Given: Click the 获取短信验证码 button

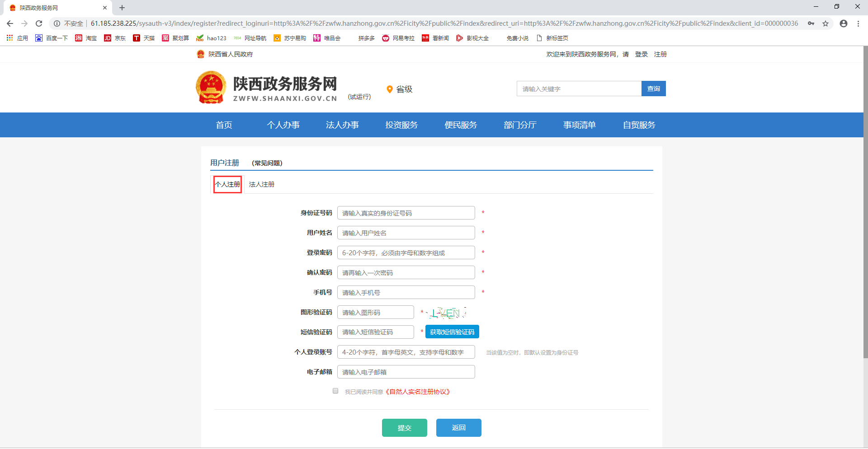Looking at the screenshot, I should coord(452,332).
